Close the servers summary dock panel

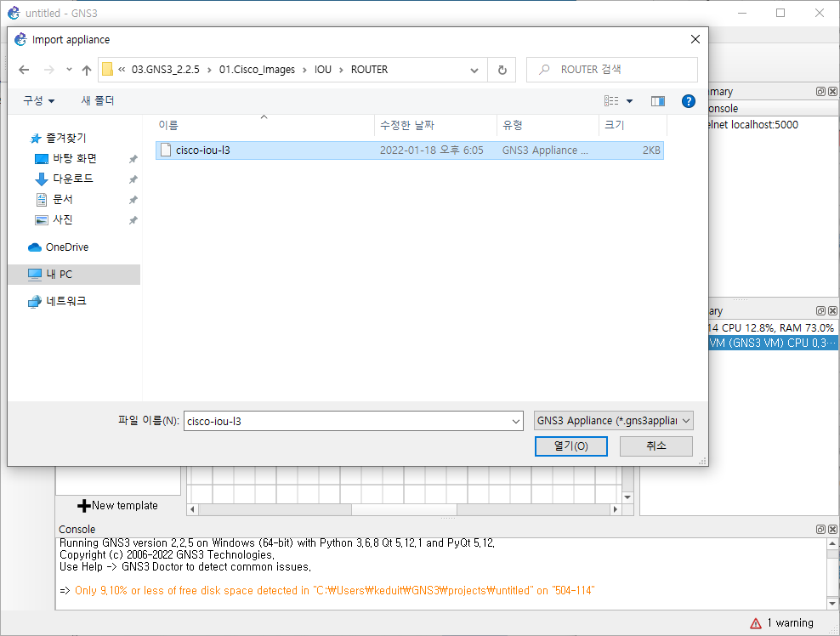click(832, 310)
